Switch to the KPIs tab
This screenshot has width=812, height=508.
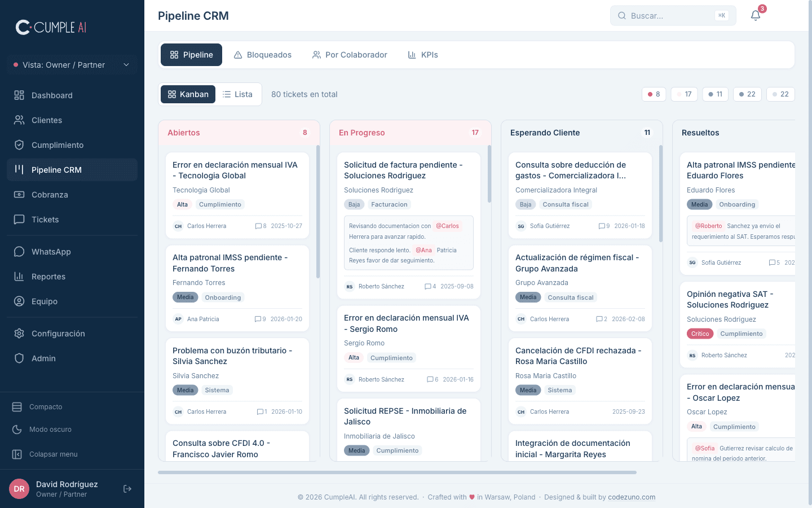click(423, 54)
